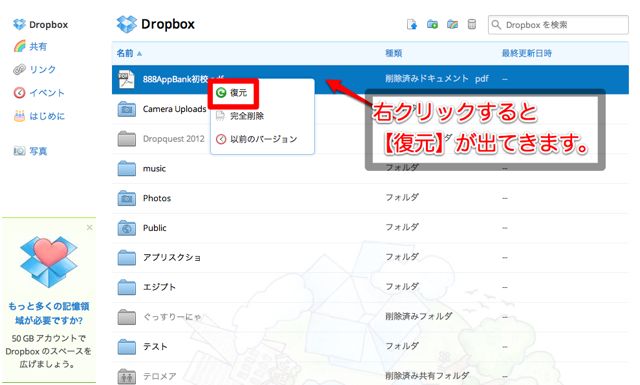The width and height of the screenshot is (640, 385).
Task: Click the Upload file toolbar icon
Action: click(412, 24)
